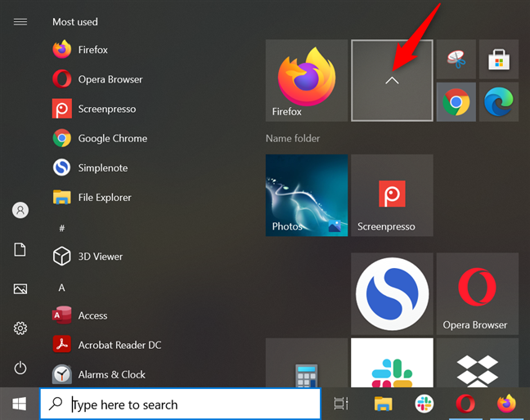Screen dimensions: 530x420
Task: Open the Firefox tile
Action: 307,80
